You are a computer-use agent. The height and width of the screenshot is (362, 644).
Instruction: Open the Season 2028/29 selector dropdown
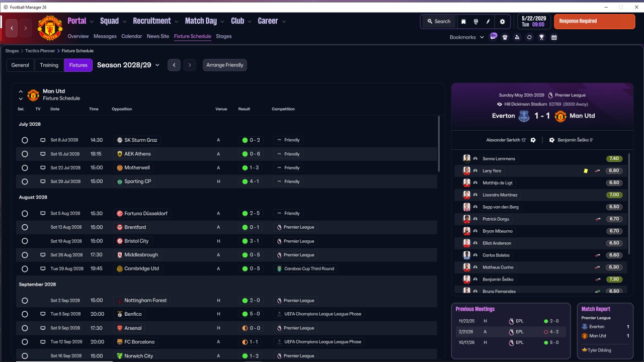tap(128, 65)
